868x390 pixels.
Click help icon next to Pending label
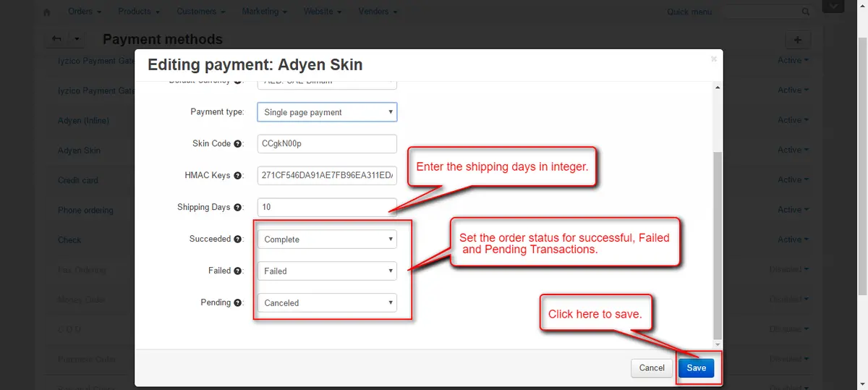click(x=237, y=303)
